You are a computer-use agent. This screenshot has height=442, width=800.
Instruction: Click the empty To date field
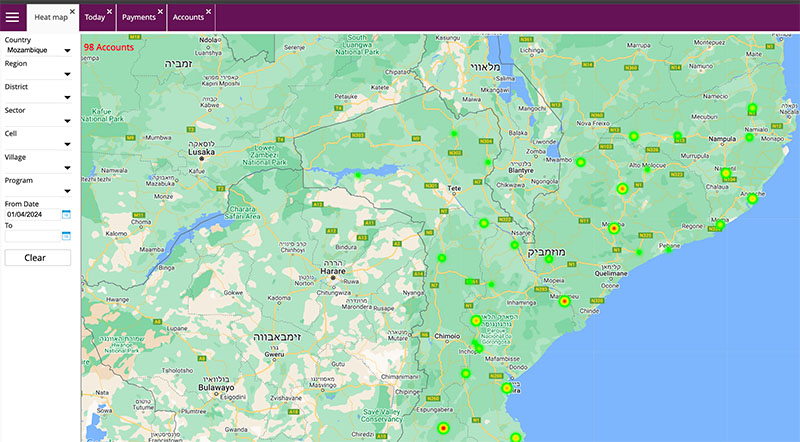(32, 236)
